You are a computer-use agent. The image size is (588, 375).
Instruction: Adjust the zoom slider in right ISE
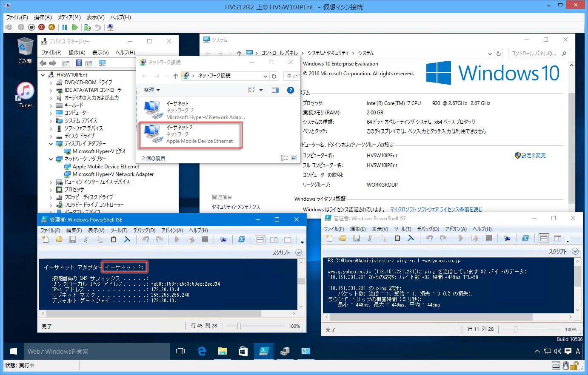516,330
